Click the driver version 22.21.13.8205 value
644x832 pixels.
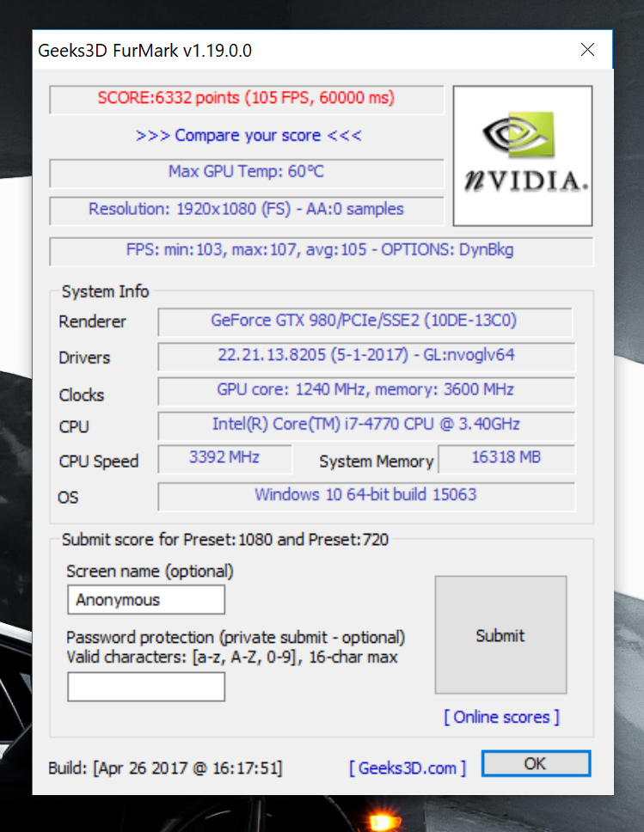366,356
